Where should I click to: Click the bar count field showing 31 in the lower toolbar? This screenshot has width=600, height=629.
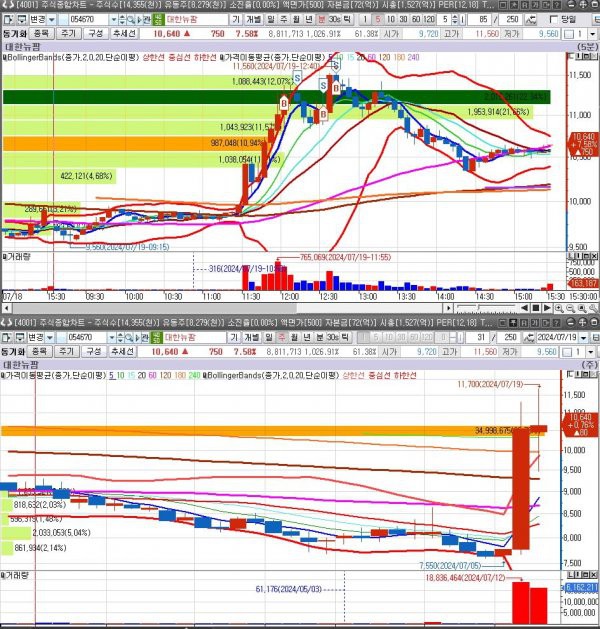[478, 337]
